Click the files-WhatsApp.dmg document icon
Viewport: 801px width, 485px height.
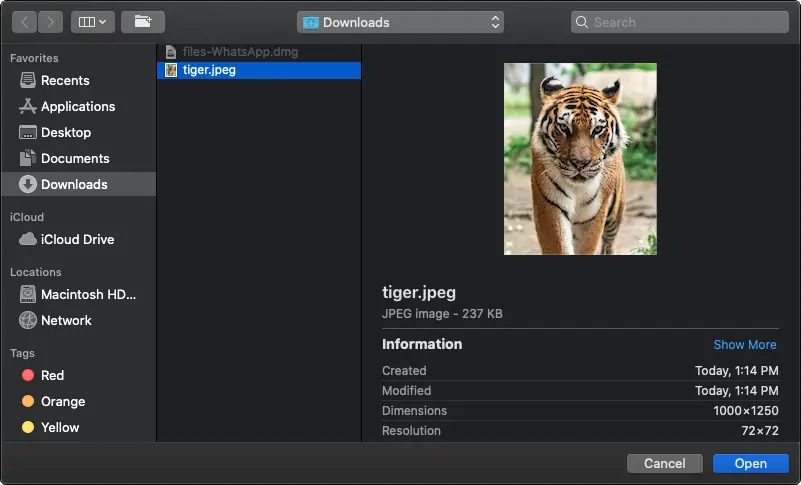point(171,52)
